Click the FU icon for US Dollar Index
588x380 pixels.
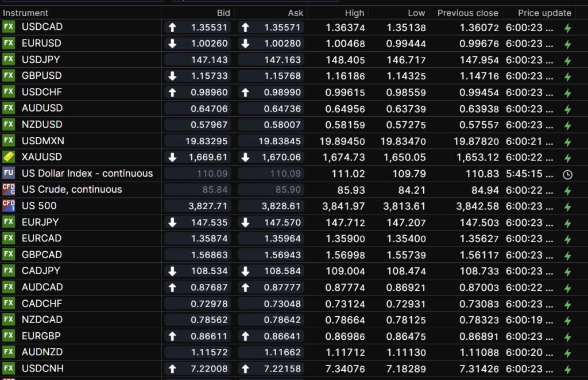(9, 173)
